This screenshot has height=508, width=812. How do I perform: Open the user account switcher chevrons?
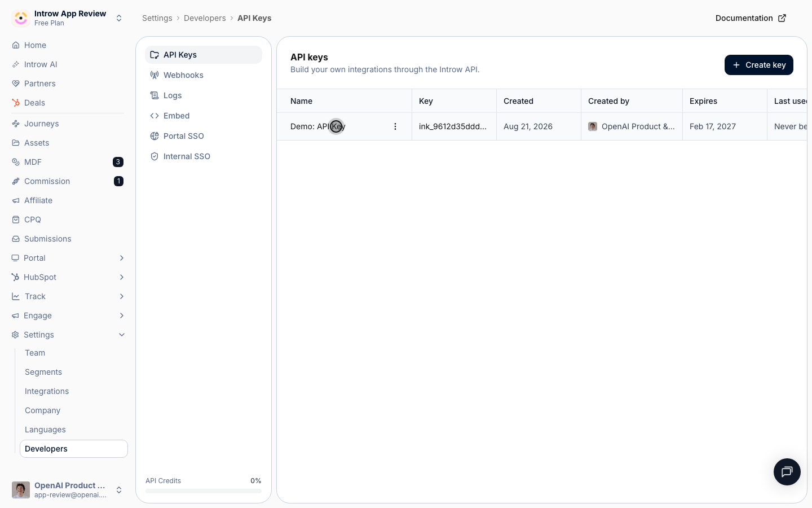(x=119, y=490)
